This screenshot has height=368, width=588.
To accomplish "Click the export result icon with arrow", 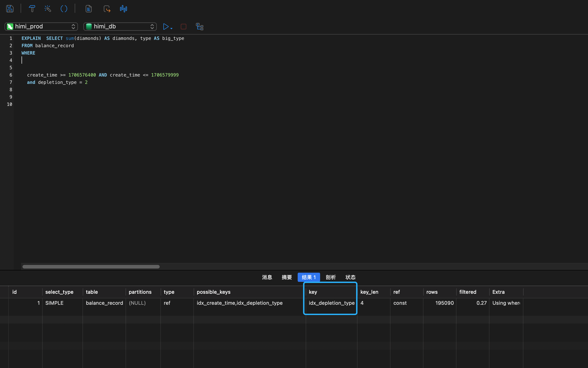I will pos(107,9).
